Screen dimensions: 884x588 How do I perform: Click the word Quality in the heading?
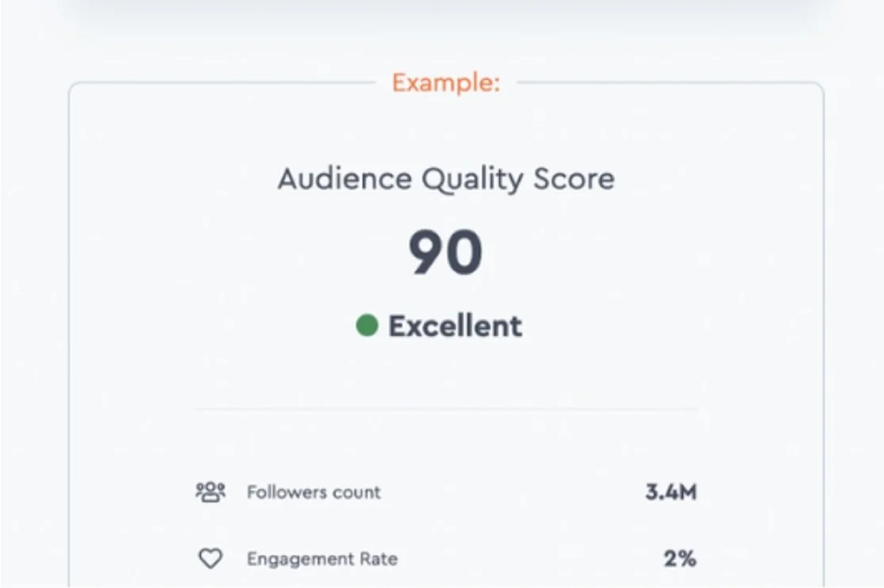(x=472, y=181)
